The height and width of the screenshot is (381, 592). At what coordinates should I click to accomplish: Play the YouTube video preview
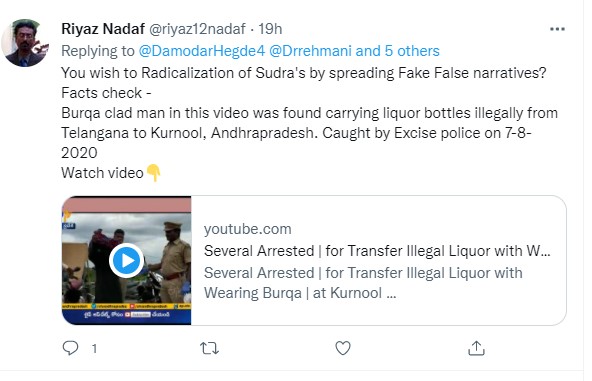(126, 261)
